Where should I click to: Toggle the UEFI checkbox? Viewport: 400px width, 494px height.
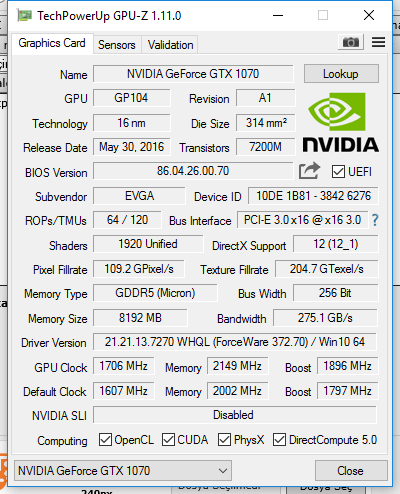pyautogui.click(x=338, y=172)
